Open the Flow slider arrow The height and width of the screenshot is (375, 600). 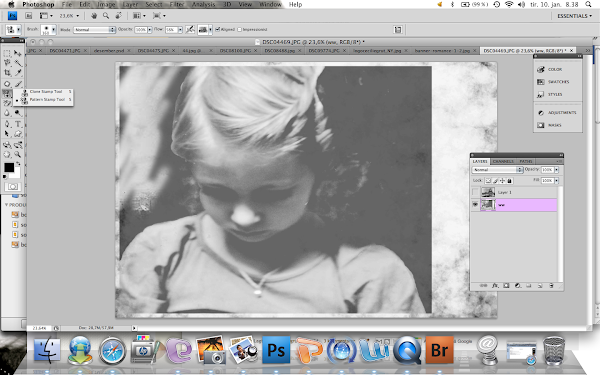tap(180, 29)
